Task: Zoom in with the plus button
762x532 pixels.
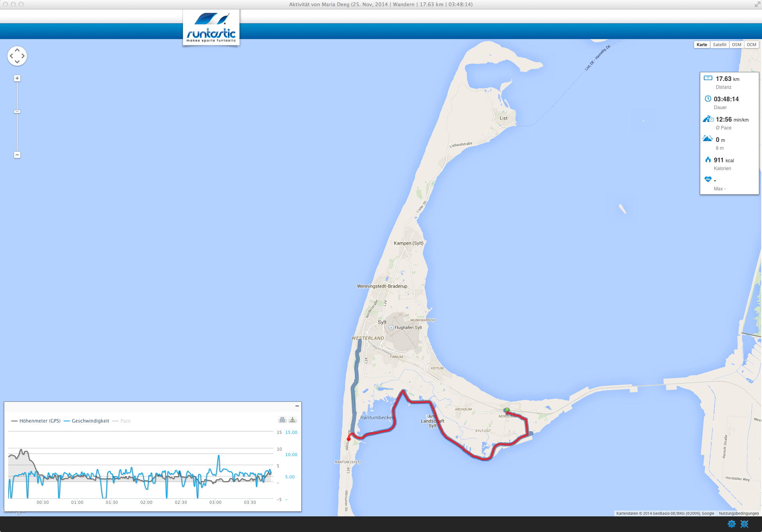Action: (x=17, y=78)
